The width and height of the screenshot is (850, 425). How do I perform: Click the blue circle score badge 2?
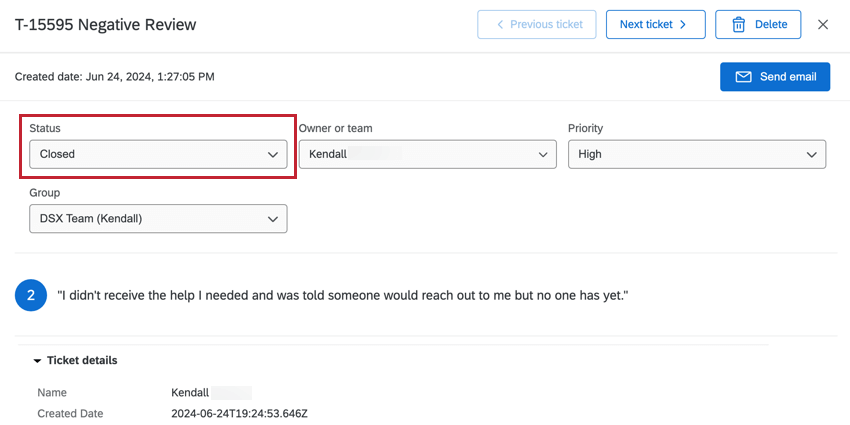(x=31, y=295)
